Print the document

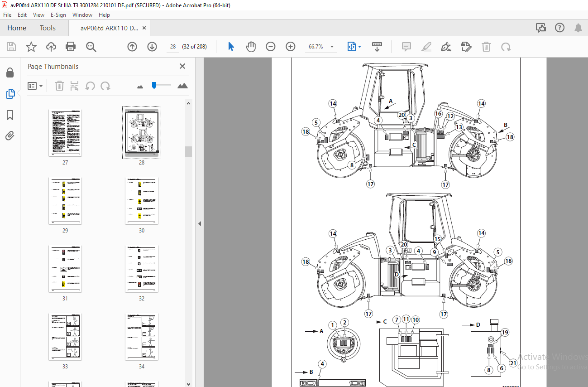71,47
